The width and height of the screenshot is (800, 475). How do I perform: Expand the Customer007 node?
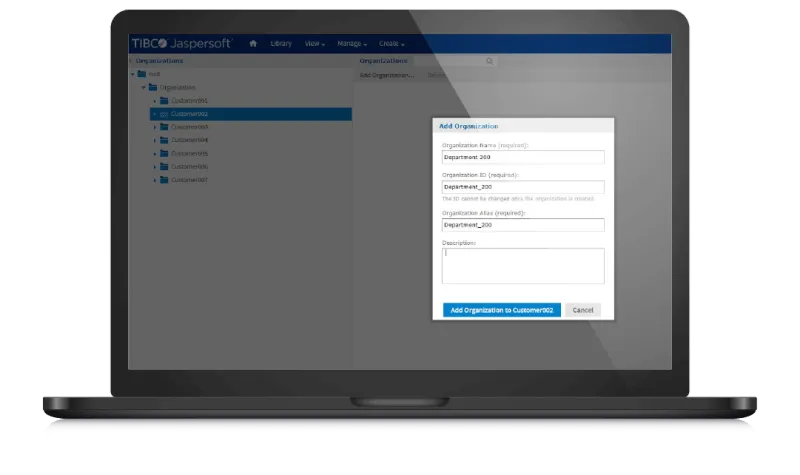155,180
